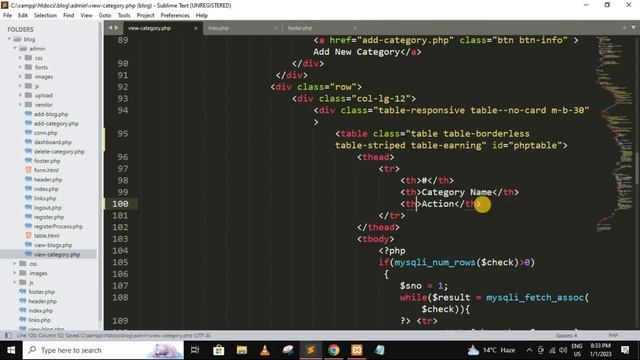This screenshot has width=640, height=360.
Task: Click the upload folder icon
Action: pos(28,95)
